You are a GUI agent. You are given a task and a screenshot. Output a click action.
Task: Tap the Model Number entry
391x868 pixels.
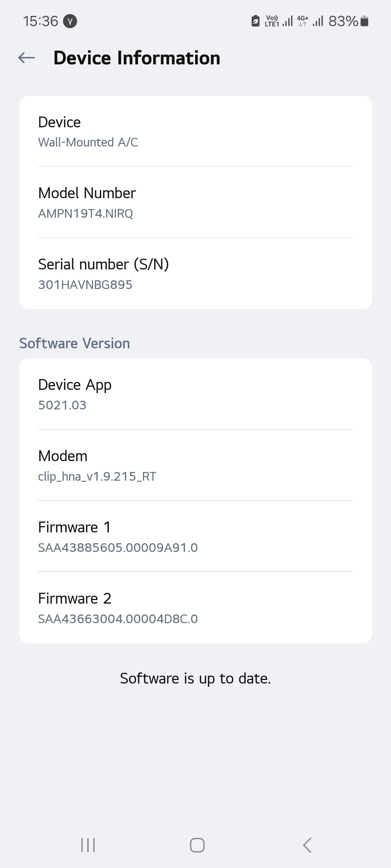[x=195, y=203]
